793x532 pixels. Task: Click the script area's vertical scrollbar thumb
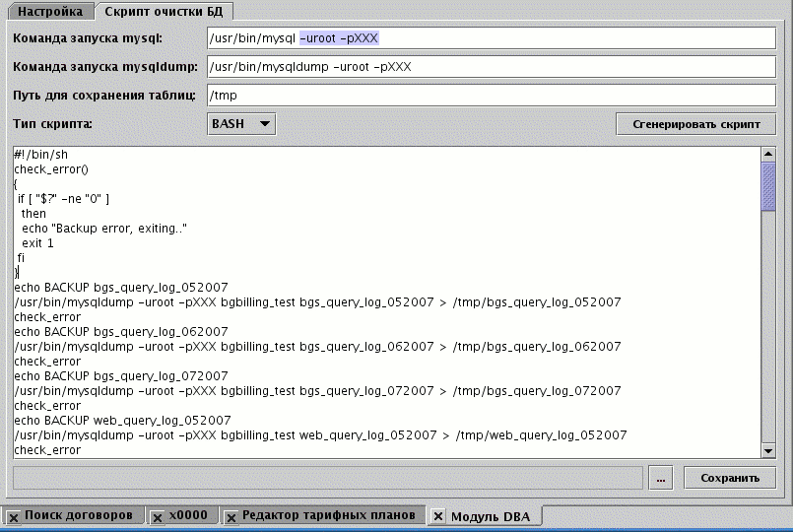[x=769, y=185]
